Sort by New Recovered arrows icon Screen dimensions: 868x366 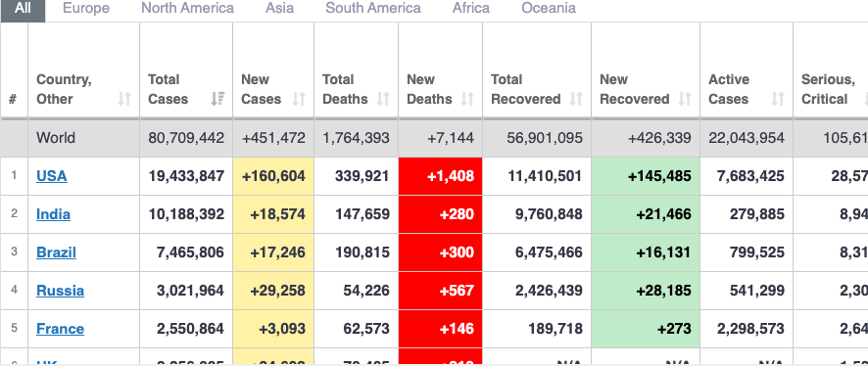pyautogui.click(x=685, y=99)
